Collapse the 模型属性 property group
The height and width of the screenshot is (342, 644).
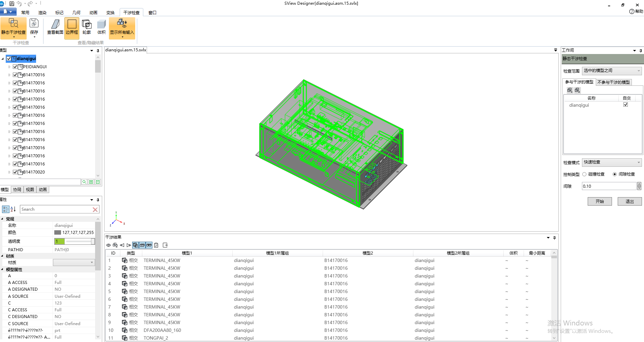(x=2, y=269)
